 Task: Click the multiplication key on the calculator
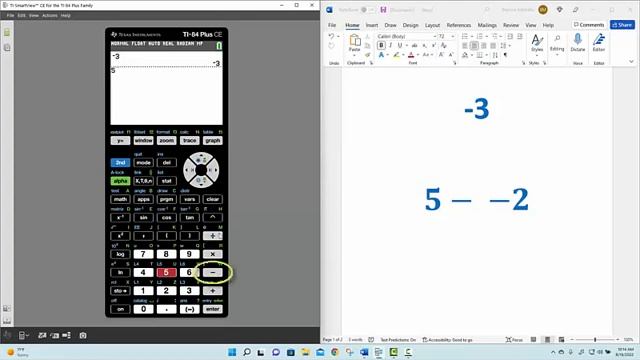point(213,254)
